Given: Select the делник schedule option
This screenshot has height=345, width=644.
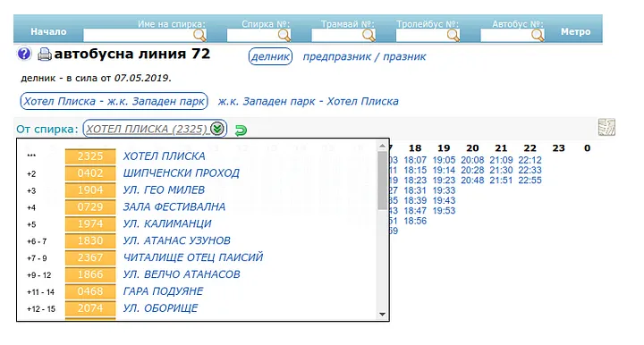Looking at the screenshot, I should click(270, 56).
